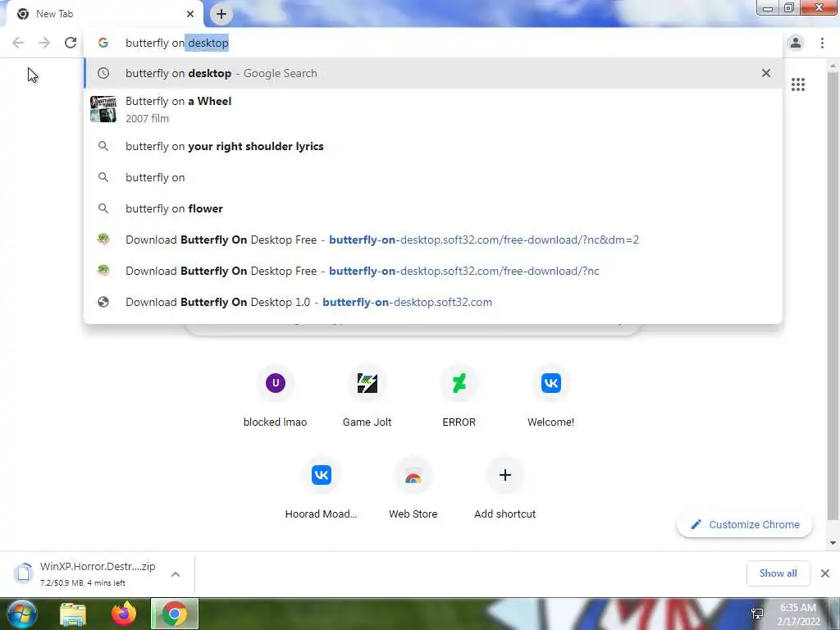
Task: Reload the page with the refresh icon
Action: coord(71,43)
